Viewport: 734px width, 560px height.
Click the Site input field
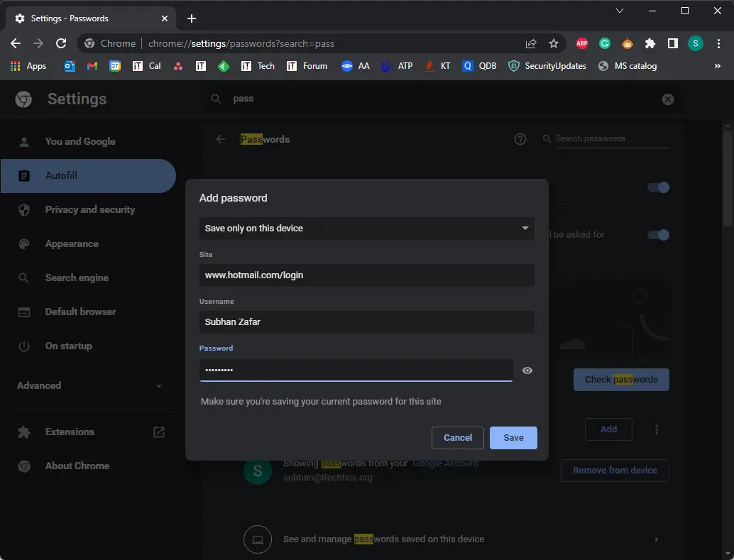pos(367,275)
